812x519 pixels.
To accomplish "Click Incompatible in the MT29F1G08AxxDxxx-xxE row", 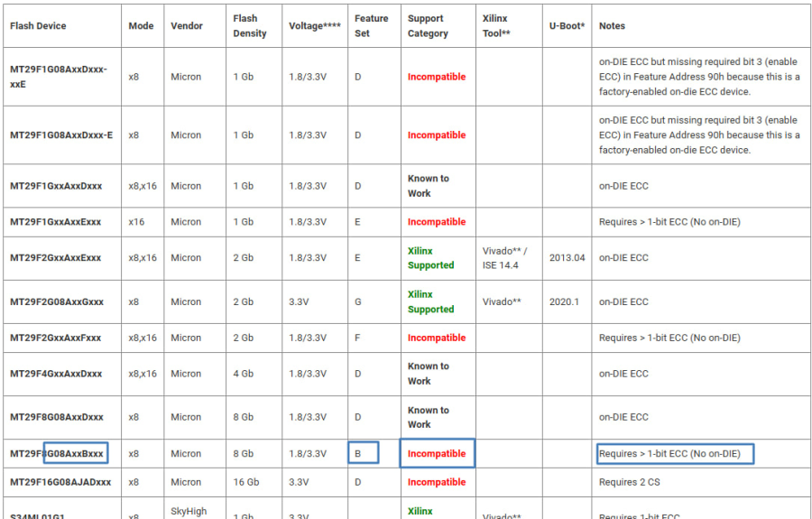I will tap(437, 77).
